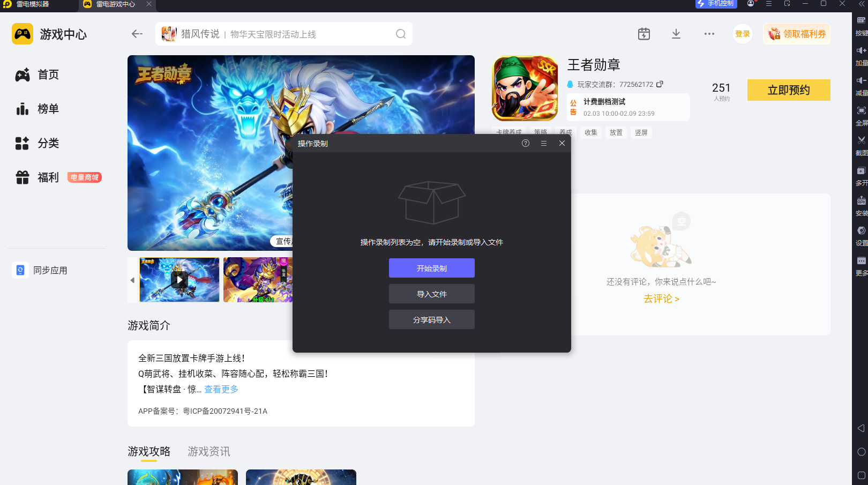868x485 pixels.
Task: Click the search magnifier icon
Action: click(x=401, y=34)
